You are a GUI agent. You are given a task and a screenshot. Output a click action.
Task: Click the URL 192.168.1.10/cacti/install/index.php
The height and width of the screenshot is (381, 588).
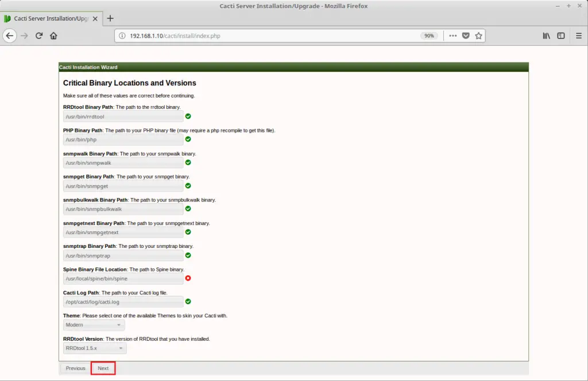[x=175, y=36]
